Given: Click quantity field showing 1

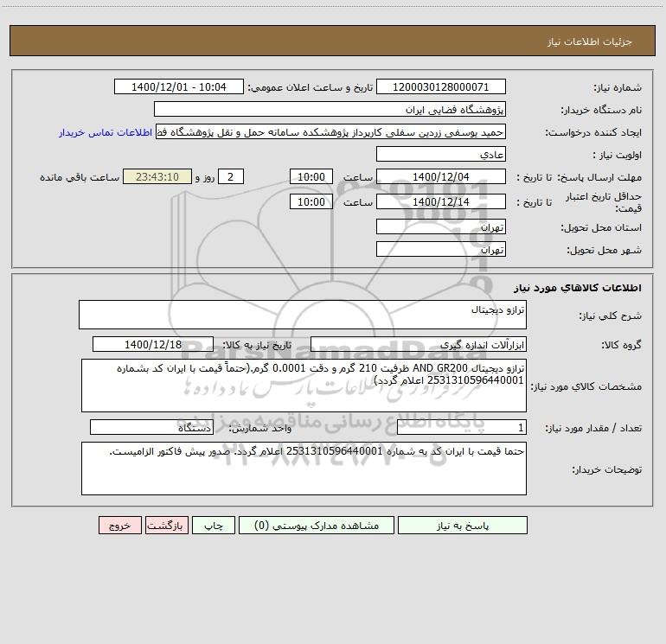Looking at the screenshot, I should tap(462, 428).
